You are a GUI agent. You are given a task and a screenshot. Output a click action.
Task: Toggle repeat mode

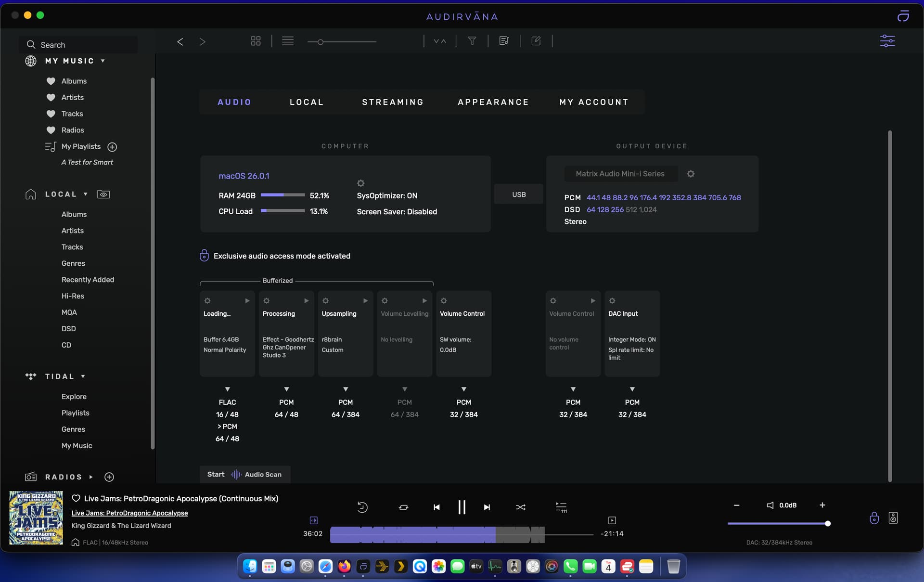(403, 507)
